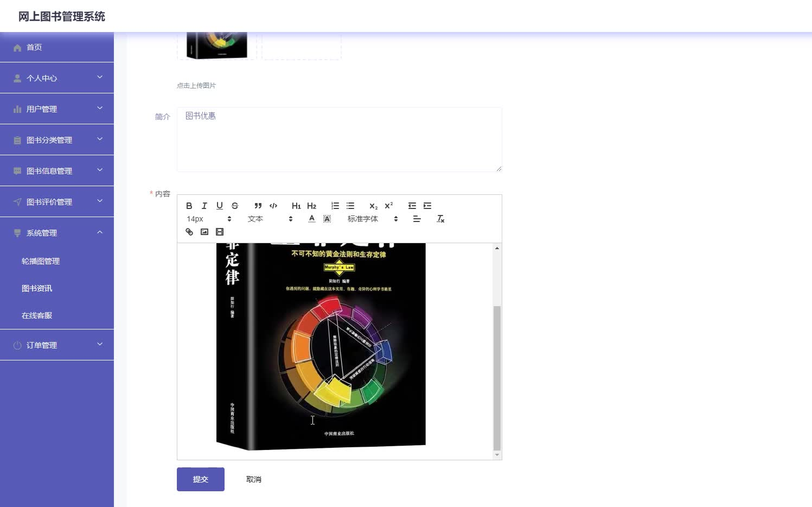
Task: Open 文本 paragraph style dropdown
Action: coord(270,219)
